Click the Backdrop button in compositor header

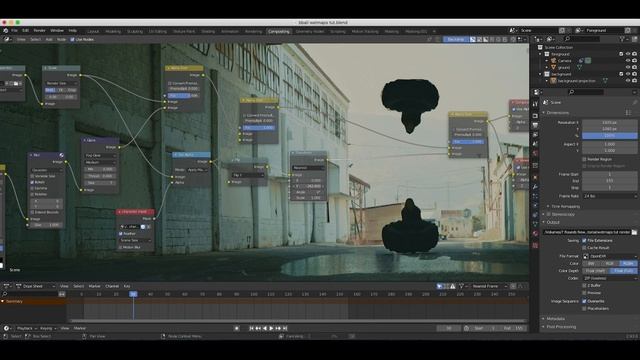(x=456, y=40)
